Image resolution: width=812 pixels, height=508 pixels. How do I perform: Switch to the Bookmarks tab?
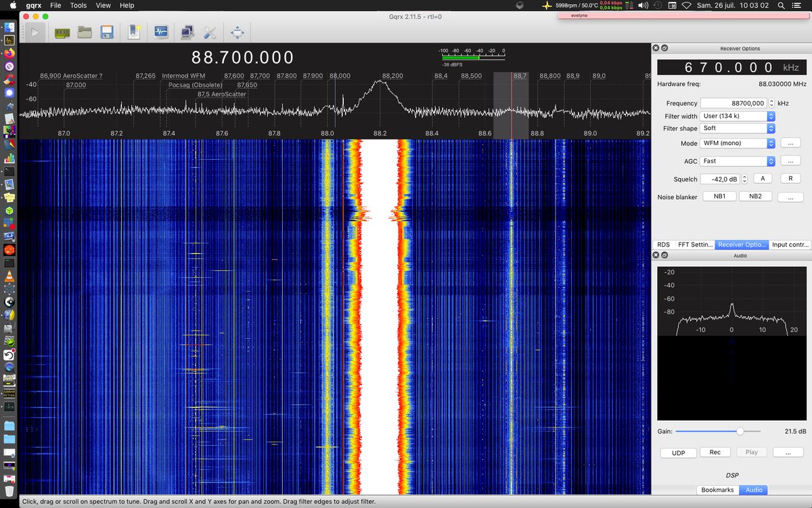coord(717,490)
